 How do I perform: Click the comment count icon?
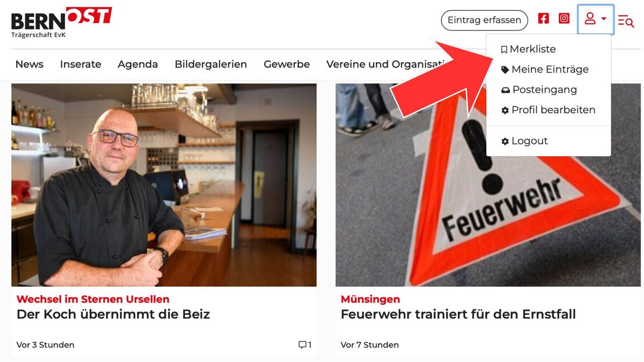point(303,345)
